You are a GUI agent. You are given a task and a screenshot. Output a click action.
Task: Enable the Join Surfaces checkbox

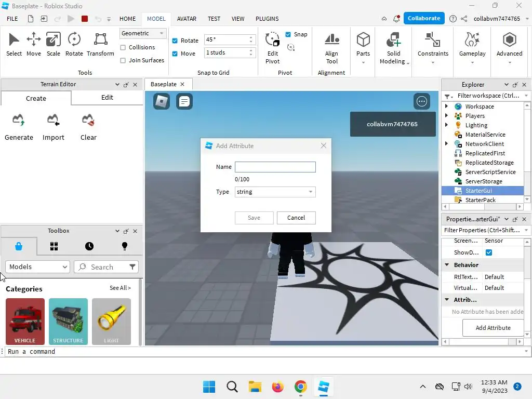[x=123, y=60]
